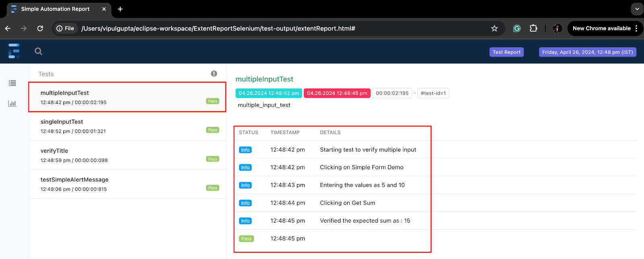The height and width of the screenshot is (259, 644).
Task: Open the Grammarly extension icon
Action: [517, 29]
